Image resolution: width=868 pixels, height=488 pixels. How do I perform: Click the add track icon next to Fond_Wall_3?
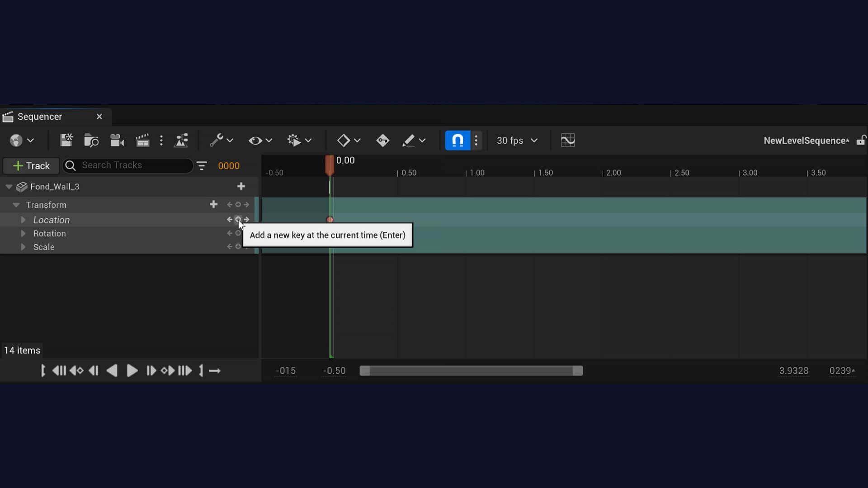pyautogui.click(x=241, y=187)
